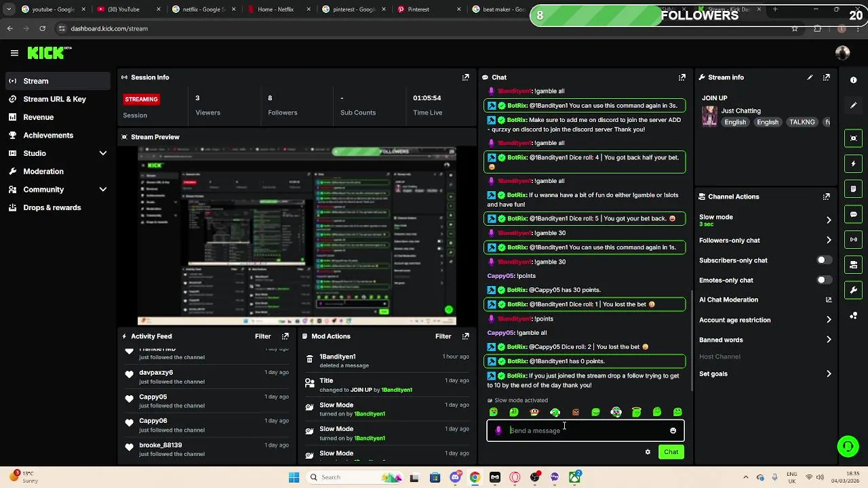Viewport: 868px width, 488px height.
Task: Open AI Chat Moderation external link
Action: click(829, 300)
